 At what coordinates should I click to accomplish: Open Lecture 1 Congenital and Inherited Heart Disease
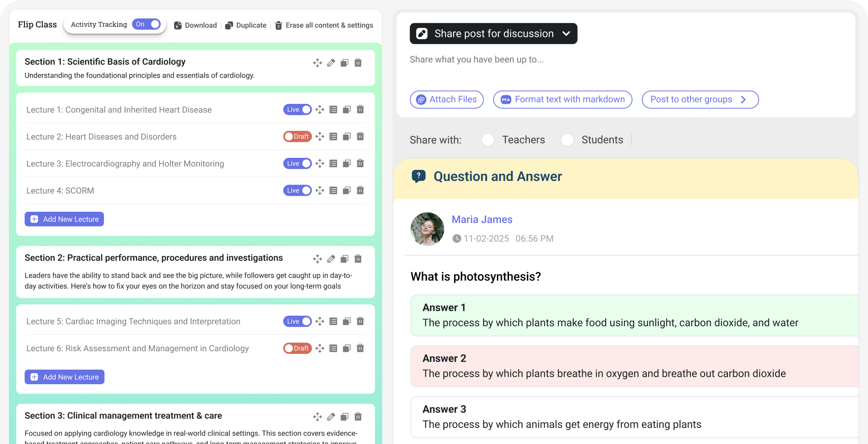119,110
